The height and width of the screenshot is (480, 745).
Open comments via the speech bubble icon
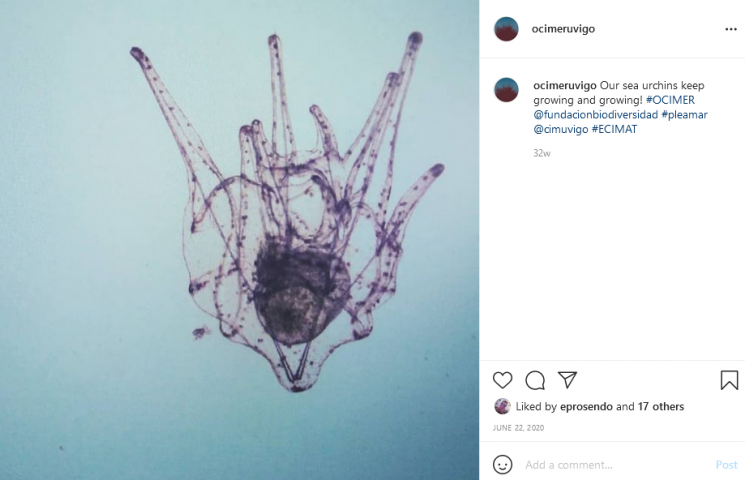535,380
